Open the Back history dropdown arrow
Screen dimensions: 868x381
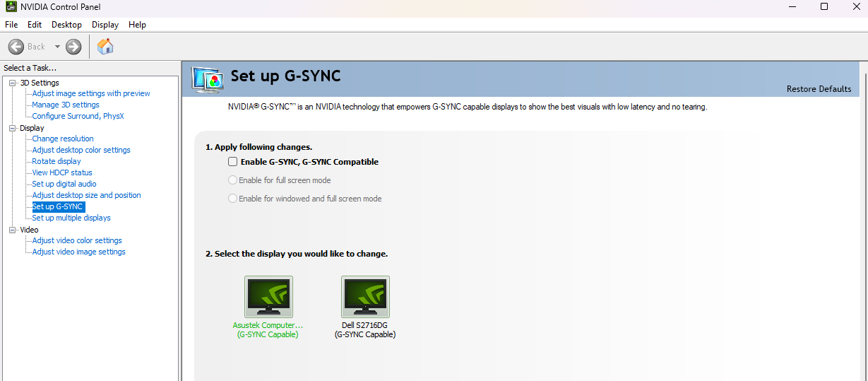click(x=57, y=47)
